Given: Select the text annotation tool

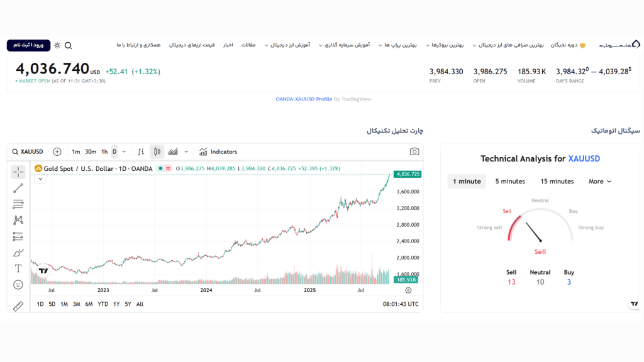Looking at the screenshot, I should 18,268.
